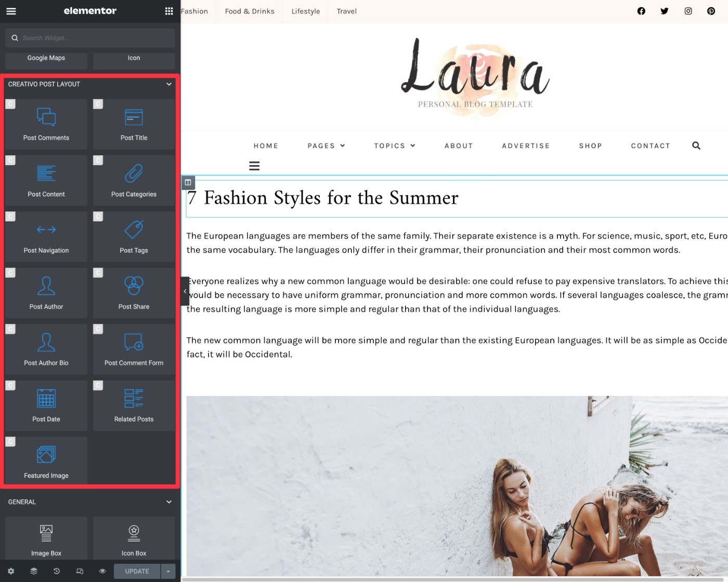Open the Update button's arrow options
This screenshot has height=582, width=728.
(x=168, y=571)
